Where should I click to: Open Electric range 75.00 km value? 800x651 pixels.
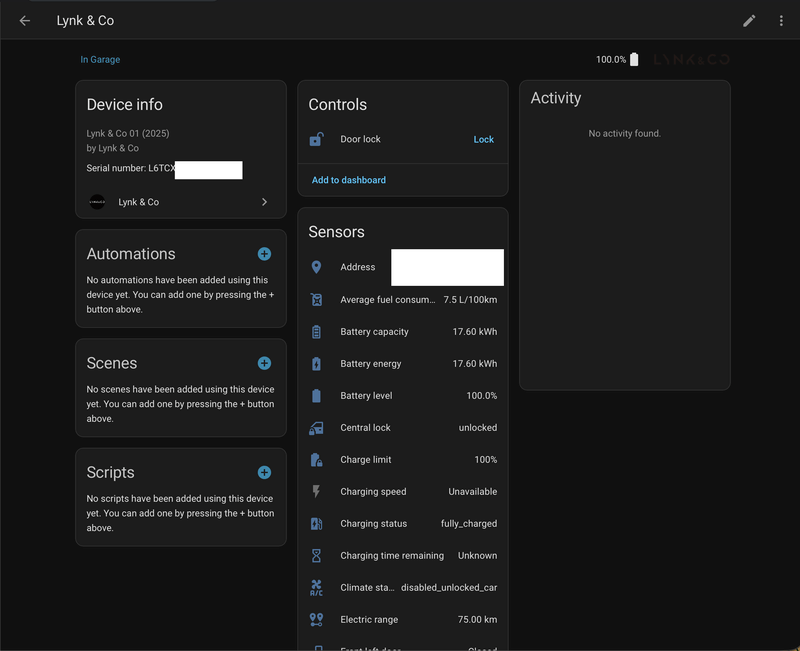point(477,619)
